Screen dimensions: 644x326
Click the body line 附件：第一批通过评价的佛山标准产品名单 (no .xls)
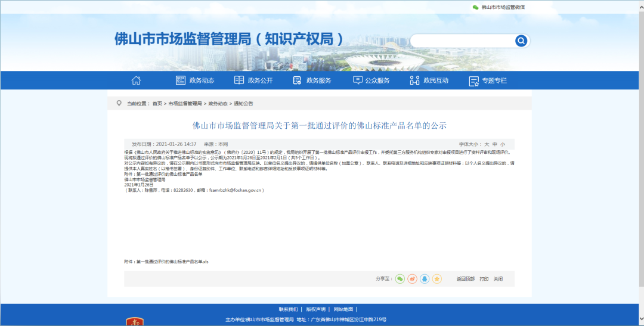(163, 174)
